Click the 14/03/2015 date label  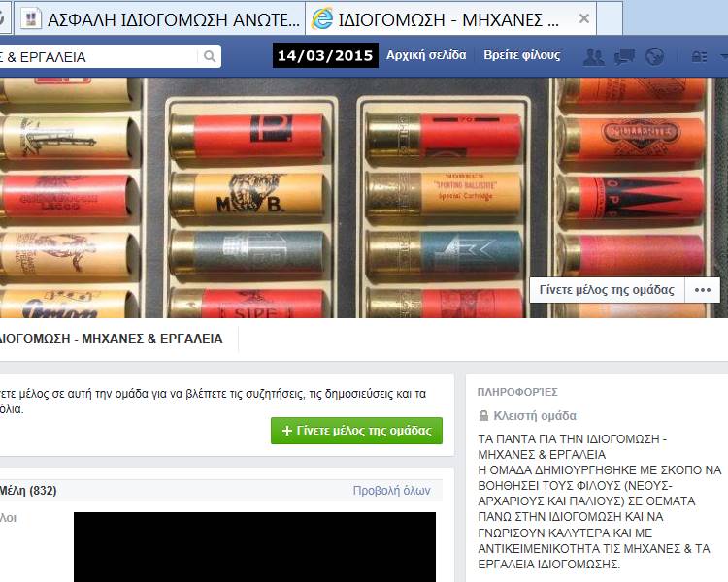pos(325,55)
